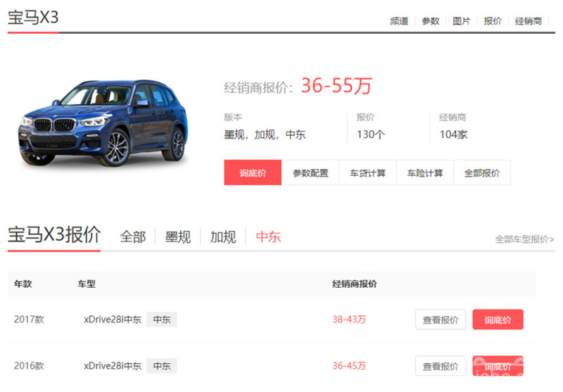This screenshot has width=563, height=392.
Task: Click the blue BMW X3 car image
Action: coord(103,123)
